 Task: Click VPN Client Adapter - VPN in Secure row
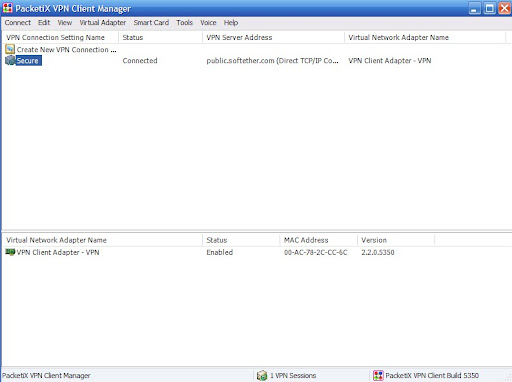click(390, 61)
